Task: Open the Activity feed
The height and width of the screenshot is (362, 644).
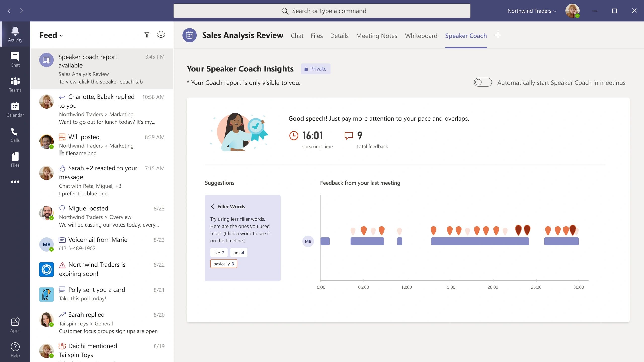Action: [15, 34]
